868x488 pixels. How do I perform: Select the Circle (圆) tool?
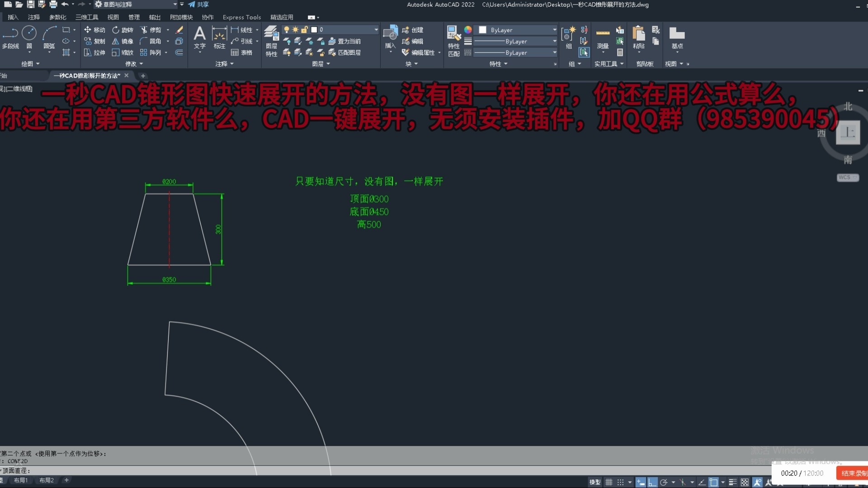click(29, 38)
